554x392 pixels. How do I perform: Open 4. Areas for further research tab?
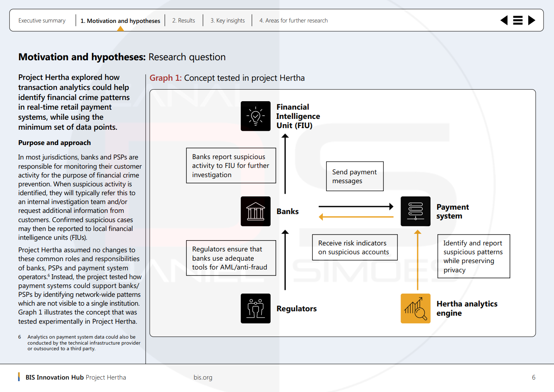click(293, 20)
